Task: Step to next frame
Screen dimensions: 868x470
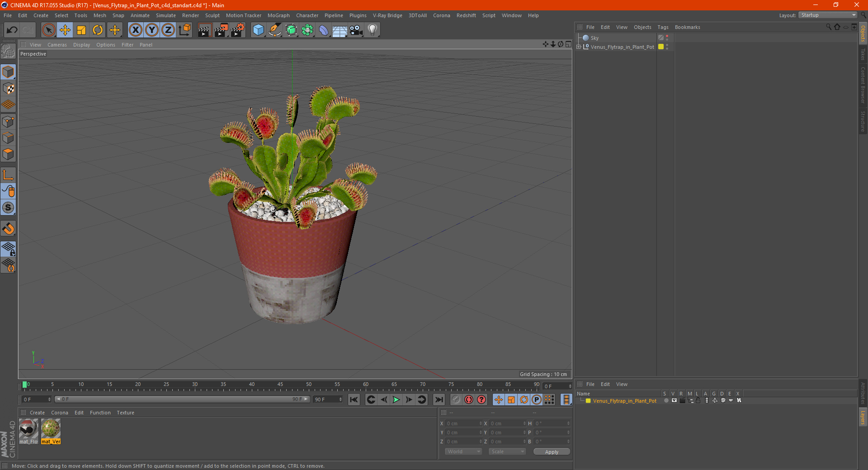Action: point(409,399)
